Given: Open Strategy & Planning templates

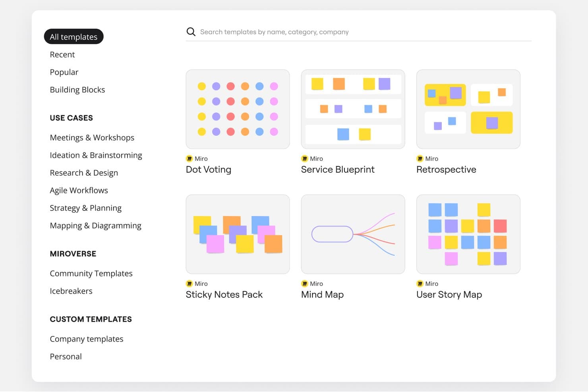Looking at the screenshot, I should click(x=86, y=208).
